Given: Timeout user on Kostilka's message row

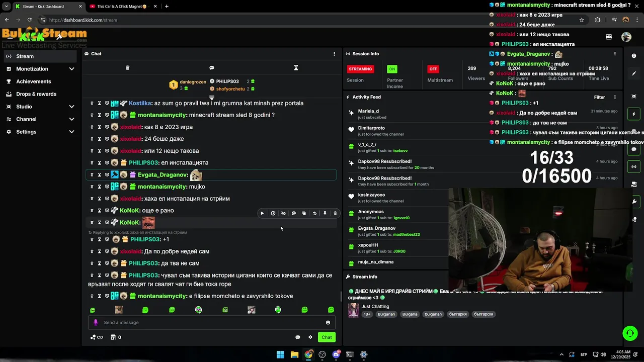Looking at the screenshot, I should tap(99, 103).
